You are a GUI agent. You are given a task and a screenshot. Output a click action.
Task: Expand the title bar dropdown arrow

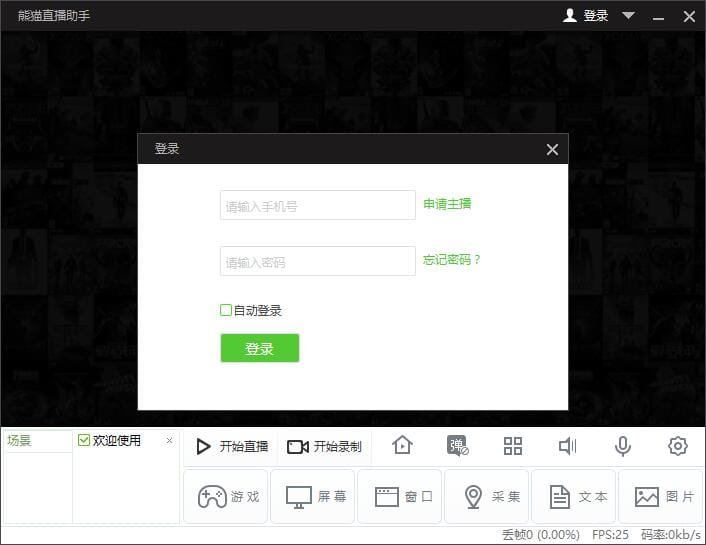click(628, 16)
